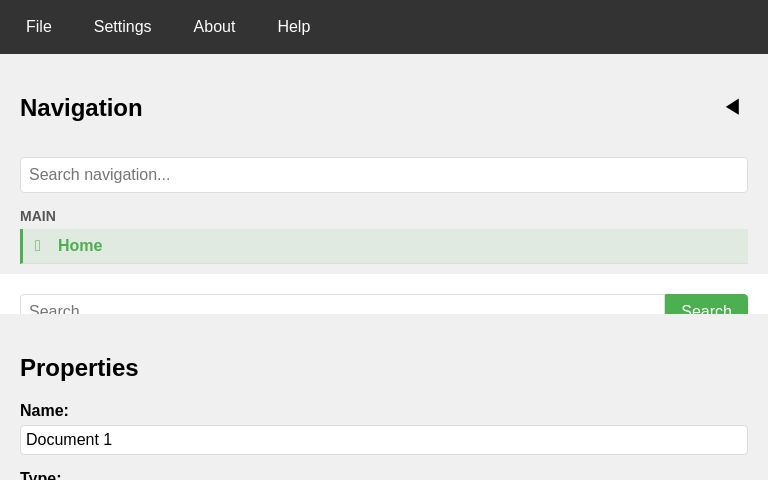
Task: Click empty menu bar space right of Help
Action: [540, 27]
